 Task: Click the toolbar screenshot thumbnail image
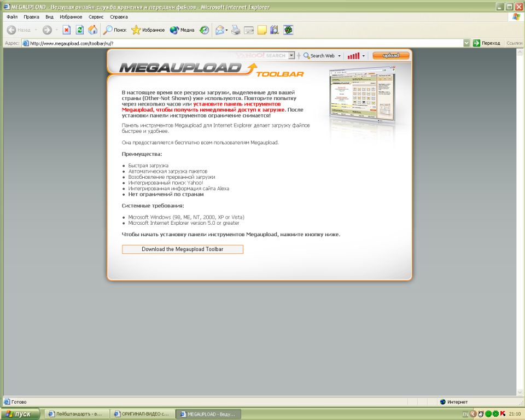coord(362,94)
